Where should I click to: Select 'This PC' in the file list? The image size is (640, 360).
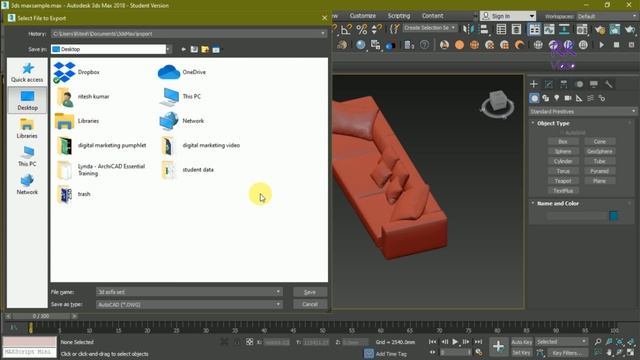click(x=180, y=97)
